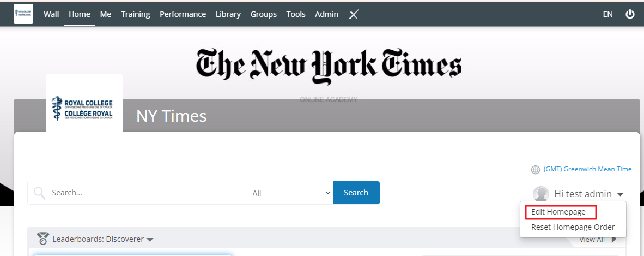Open the Me menu
Image resolution: width=644 pixels, height=256 pixels.
pos(106,14)
